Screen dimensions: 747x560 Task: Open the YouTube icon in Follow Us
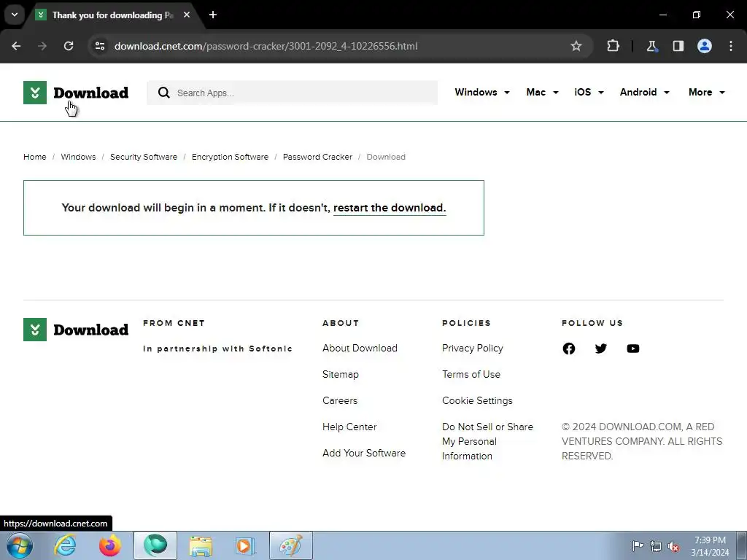pos(633,349)
